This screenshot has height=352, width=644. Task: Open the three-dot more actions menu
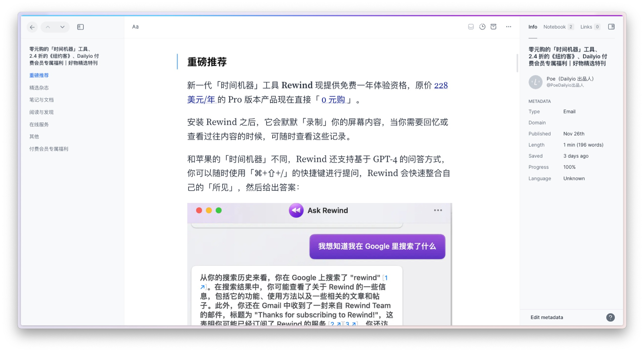pos(508,27)
